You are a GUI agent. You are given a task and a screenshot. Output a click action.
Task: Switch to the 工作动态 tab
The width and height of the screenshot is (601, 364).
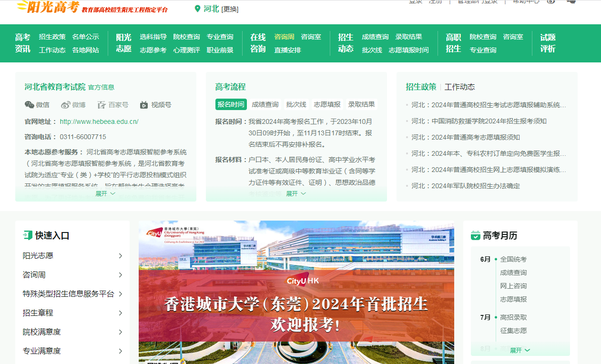point(460,87)
